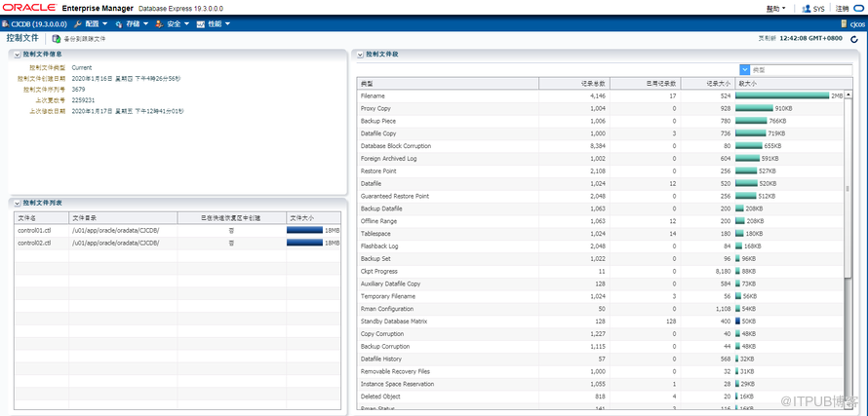Sort by the 已用记录数 column header
The image size is (868, 416).
pyautogui.click(x=646, y=84)
